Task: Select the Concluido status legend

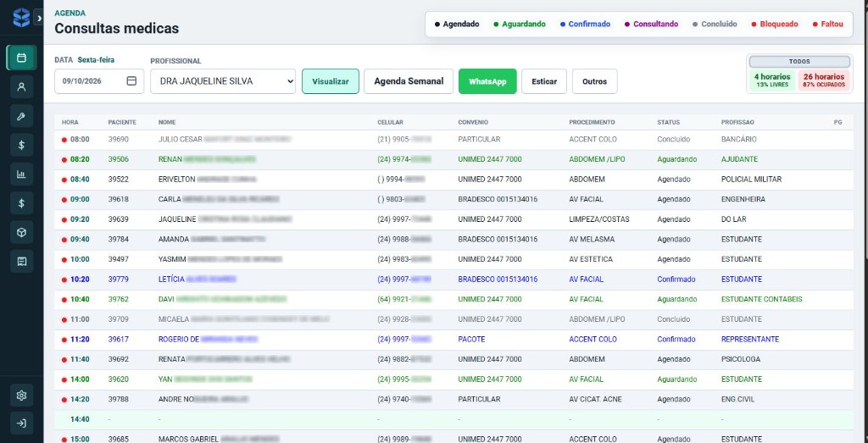Action: pos(715,25)
